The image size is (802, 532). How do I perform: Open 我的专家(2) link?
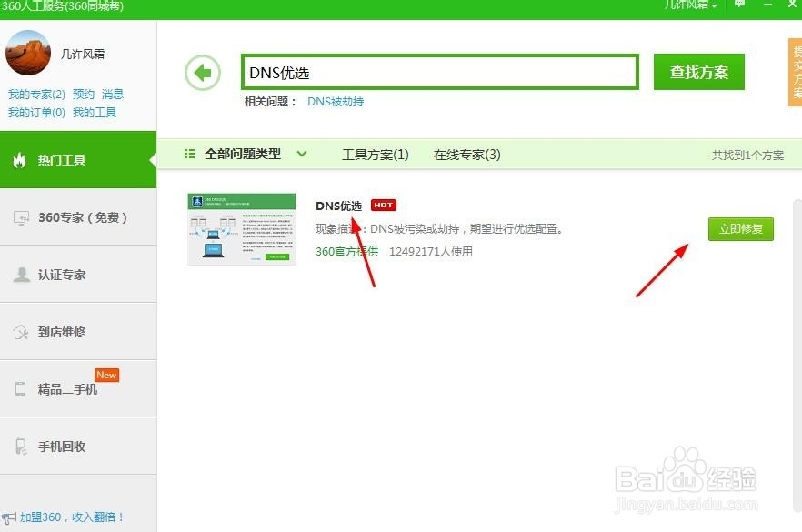36,95
